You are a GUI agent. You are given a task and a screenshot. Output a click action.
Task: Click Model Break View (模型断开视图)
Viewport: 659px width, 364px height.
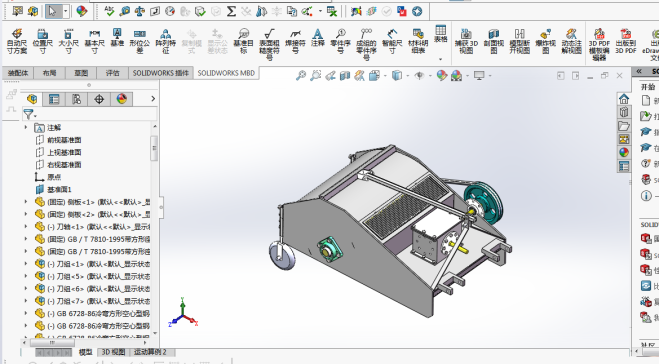[519, 41]
